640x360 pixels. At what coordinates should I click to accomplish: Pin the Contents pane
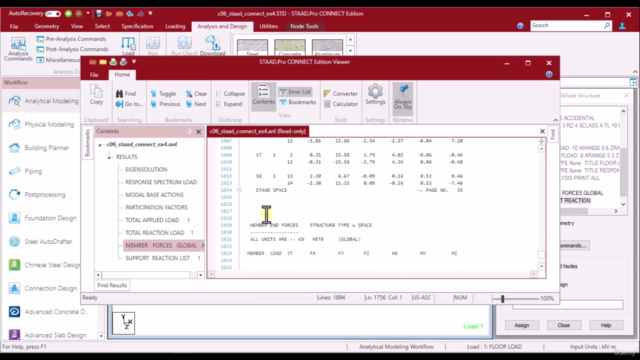tap(189, 131)
